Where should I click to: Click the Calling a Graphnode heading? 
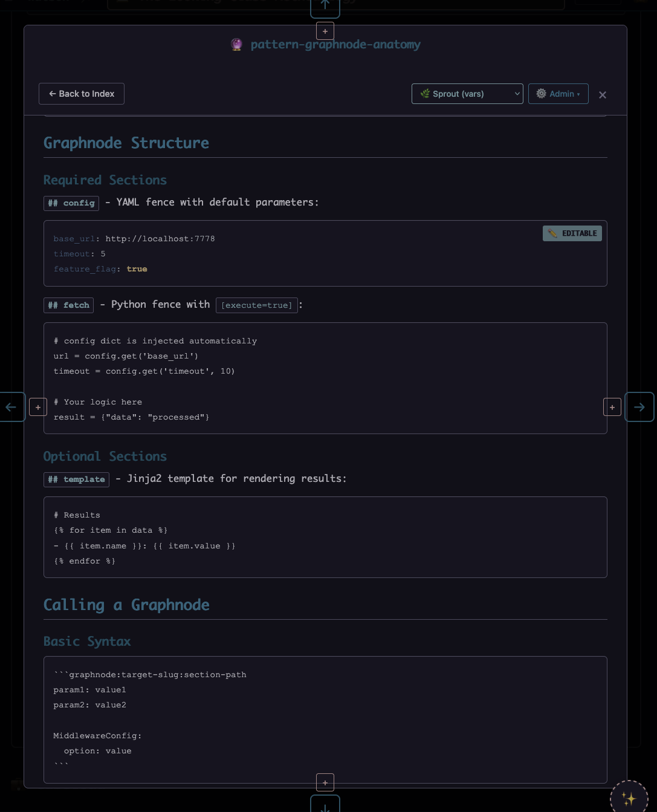[x=126, y=605]
